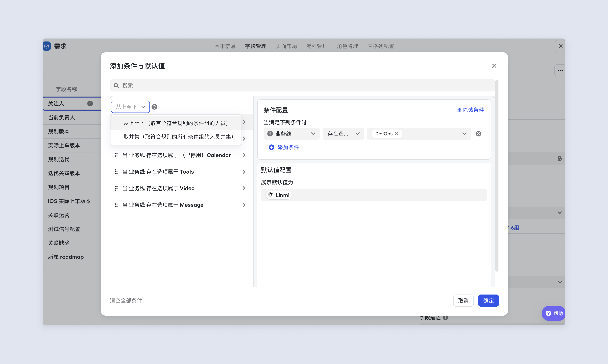This screenshot has height=364, width=608.
Task: Open the 从上至下 order dropdown
Action: [x=130, y=107]
